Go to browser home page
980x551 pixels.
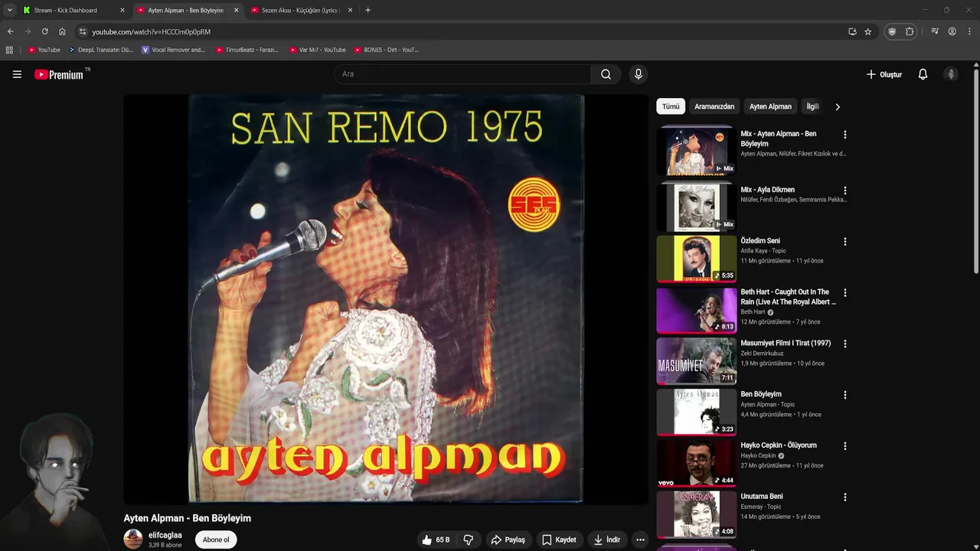[62, 31]
